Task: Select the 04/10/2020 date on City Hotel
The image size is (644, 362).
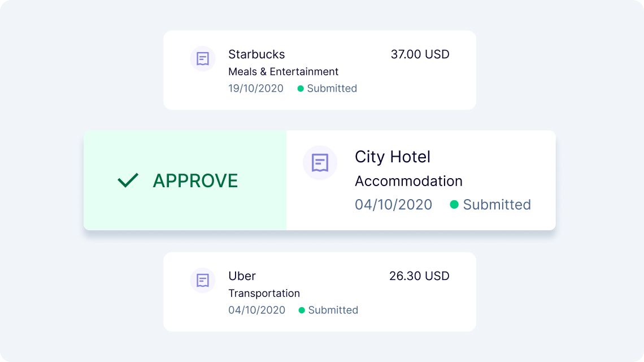Action: point(394,205)
